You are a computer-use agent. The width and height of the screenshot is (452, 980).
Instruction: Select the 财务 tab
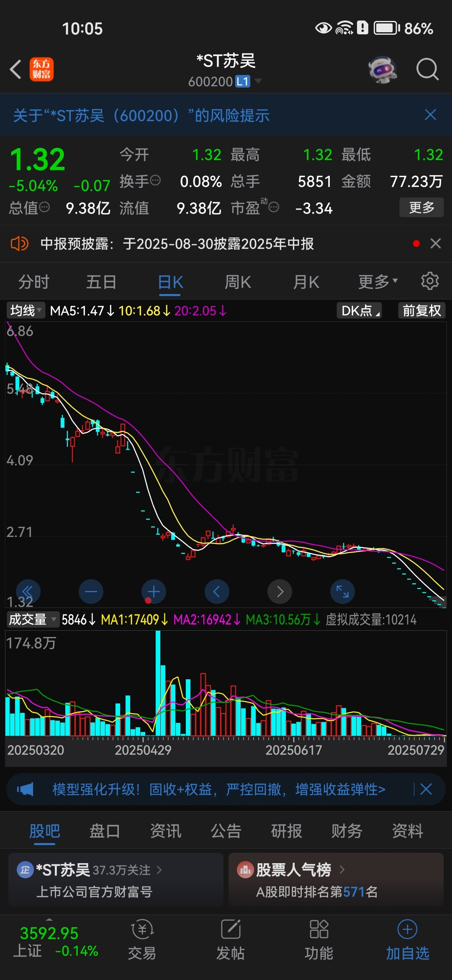[347, 831]
